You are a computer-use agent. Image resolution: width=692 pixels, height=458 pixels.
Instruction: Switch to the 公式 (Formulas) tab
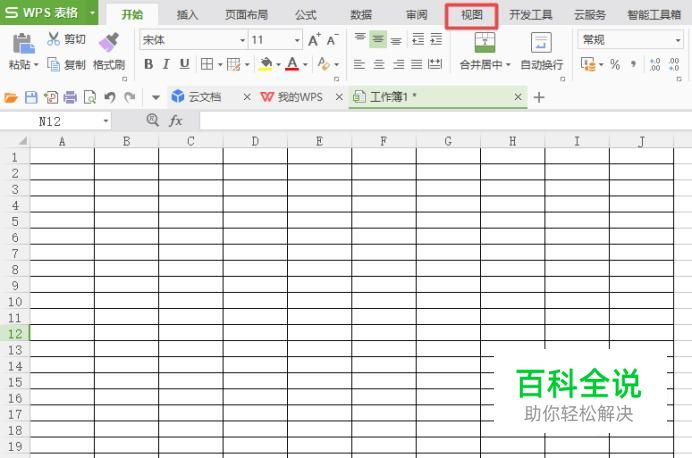(x=305, y=15)
